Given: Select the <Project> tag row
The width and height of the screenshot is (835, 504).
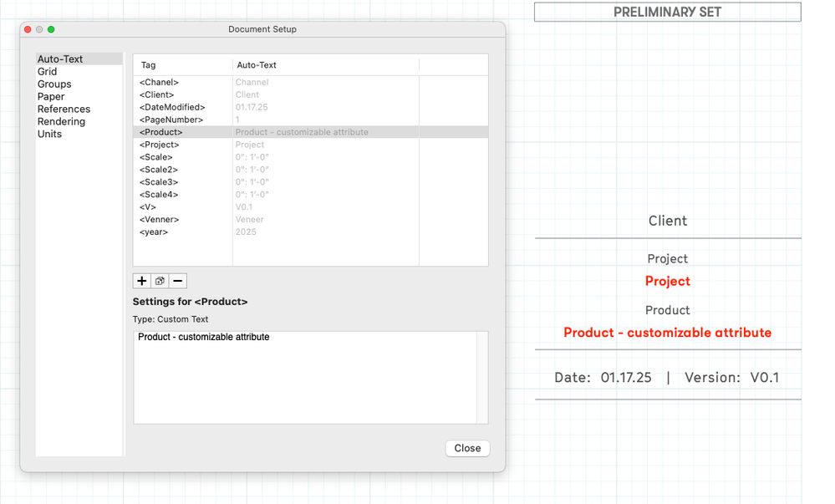Looking at the screenshot, I should (x=310, y=145).
